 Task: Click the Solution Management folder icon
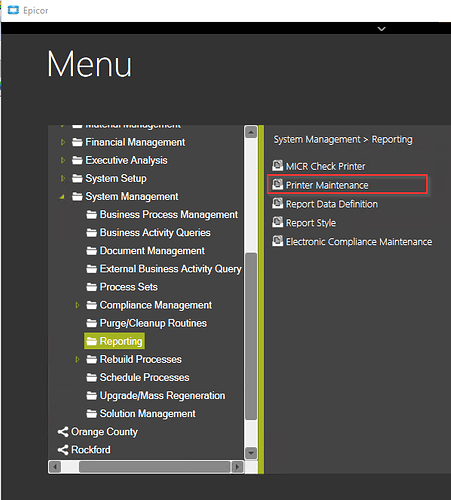point(91,414)
